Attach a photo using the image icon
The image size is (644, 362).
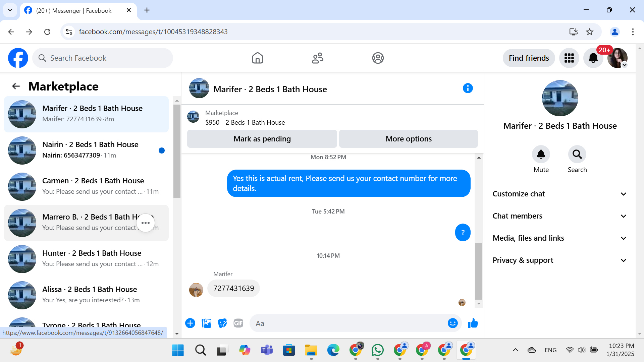206,323
